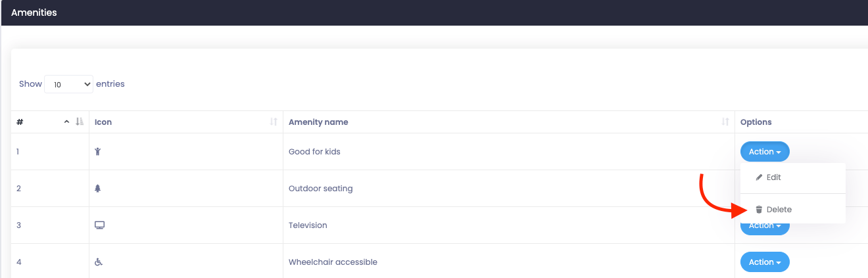Open the Show entries count dropdown

(x=69, y=84)
